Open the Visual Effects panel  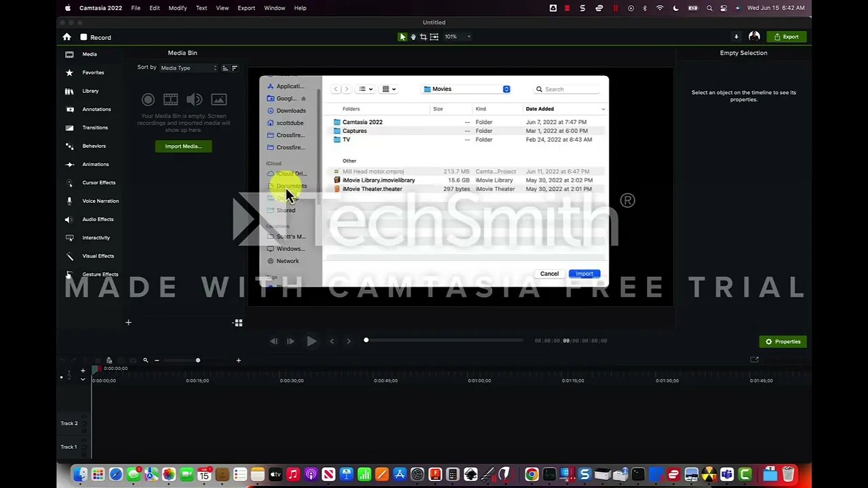(x=90, y=256)
